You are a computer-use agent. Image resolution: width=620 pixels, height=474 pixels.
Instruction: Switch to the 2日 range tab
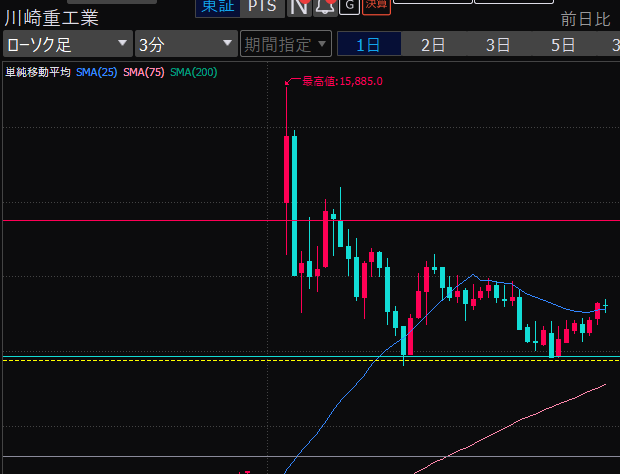coord(433,44)
